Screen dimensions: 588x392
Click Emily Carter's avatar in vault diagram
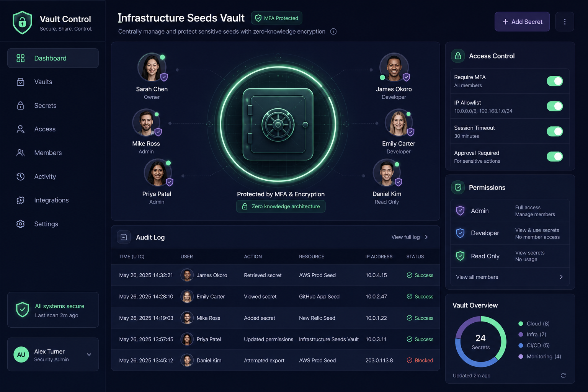[x=399, y=122]
